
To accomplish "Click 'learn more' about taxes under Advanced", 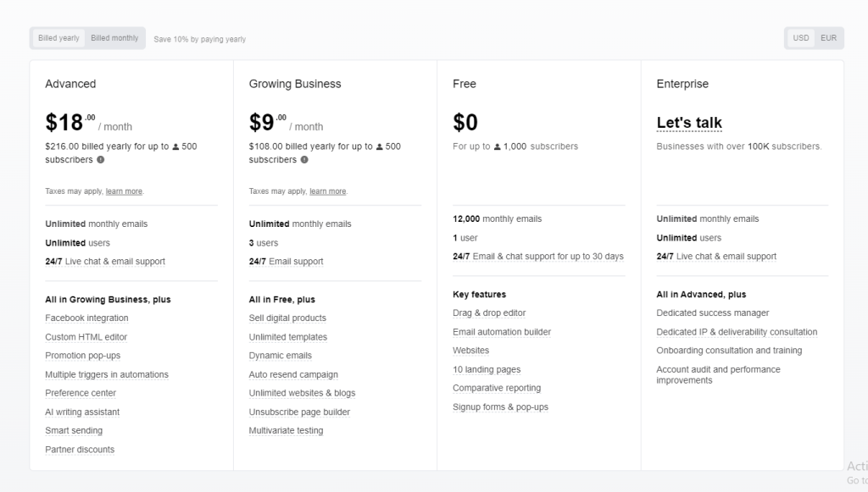I will [x=124, y=191].
